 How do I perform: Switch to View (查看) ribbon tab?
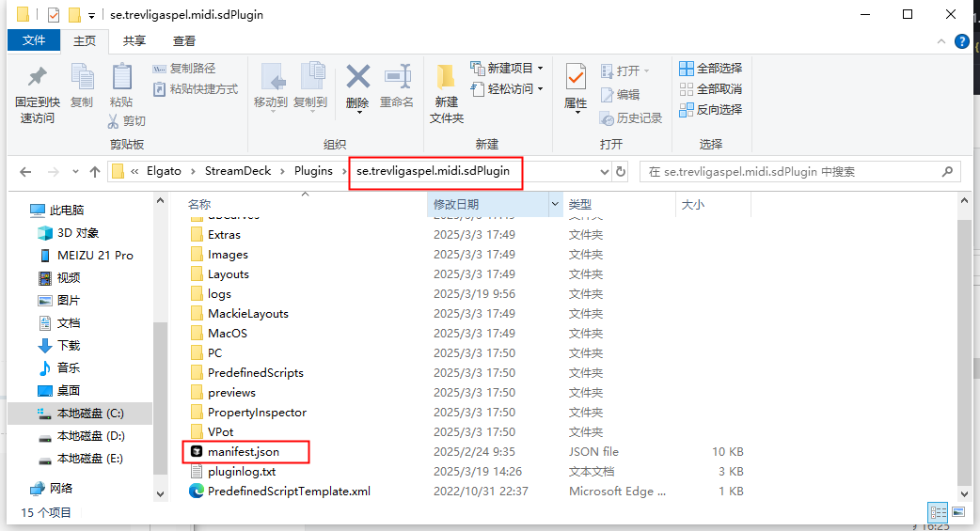click(183, 41)
